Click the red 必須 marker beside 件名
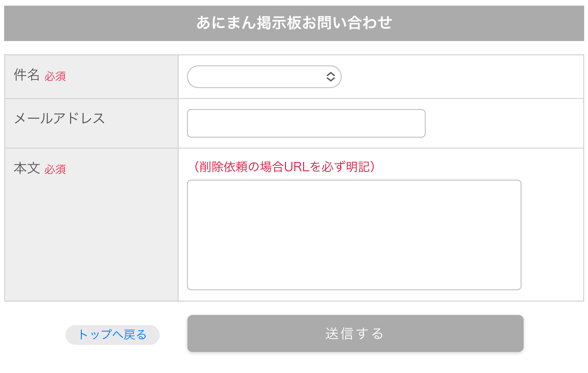The height and width of the screenshot is (373, 588). coord(55,77)
